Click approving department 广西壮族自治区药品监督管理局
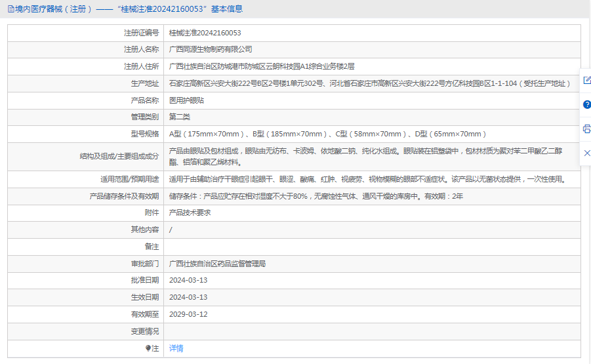Viewport: 591px width, 364px height. tap(217, 264)
